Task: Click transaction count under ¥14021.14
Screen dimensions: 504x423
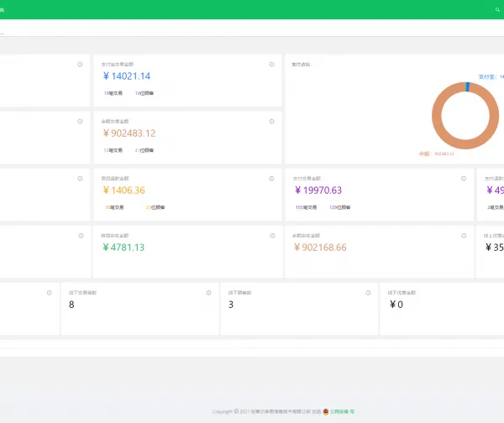Action: (x=113, y=93)
